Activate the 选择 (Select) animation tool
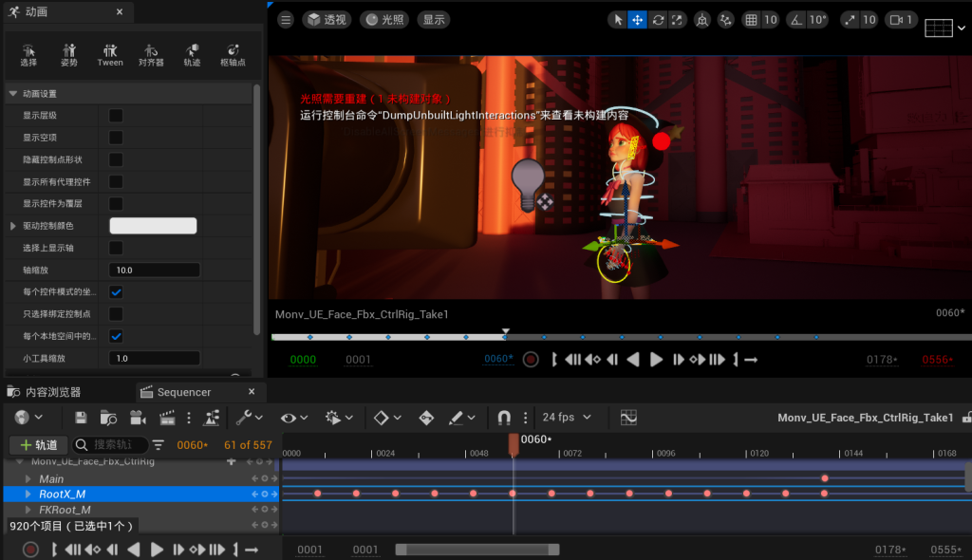972x560 pixels. 28,54
